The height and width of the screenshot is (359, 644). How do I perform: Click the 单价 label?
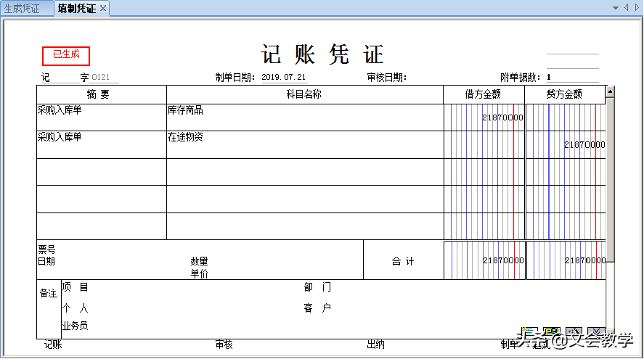(199, 273)
